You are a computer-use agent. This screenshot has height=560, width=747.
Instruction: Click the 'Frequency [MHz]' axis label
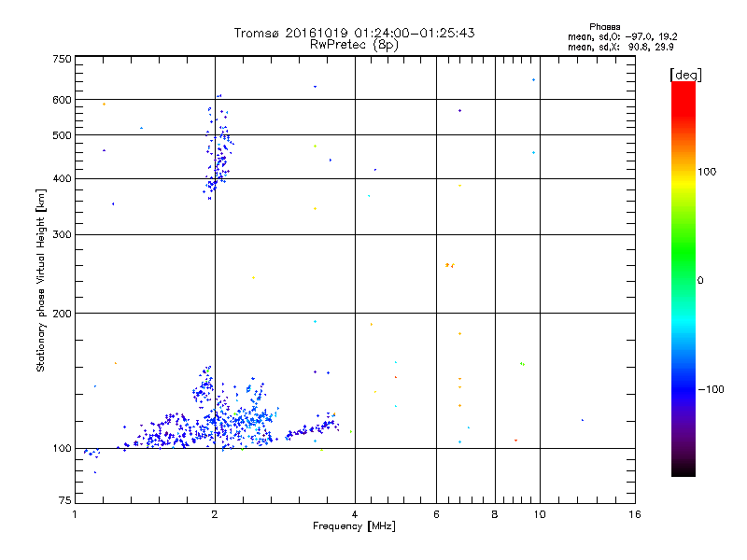[354, 526]
